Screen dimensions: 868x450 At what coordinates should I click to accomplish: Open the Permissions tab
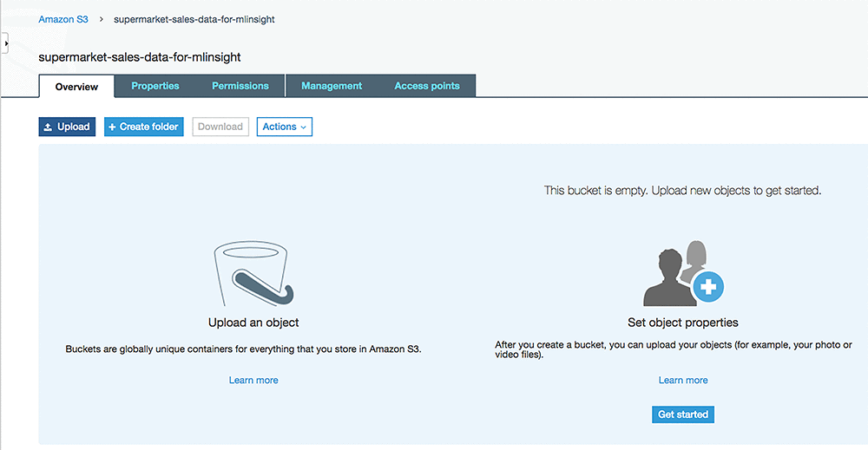point(240,86)
